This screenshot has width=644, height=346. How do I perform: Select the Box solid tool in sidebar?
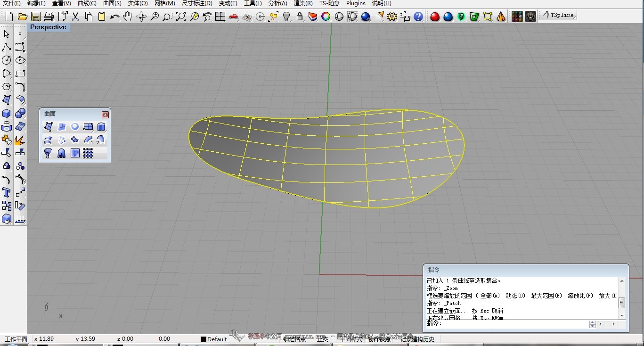coord(7,113)
